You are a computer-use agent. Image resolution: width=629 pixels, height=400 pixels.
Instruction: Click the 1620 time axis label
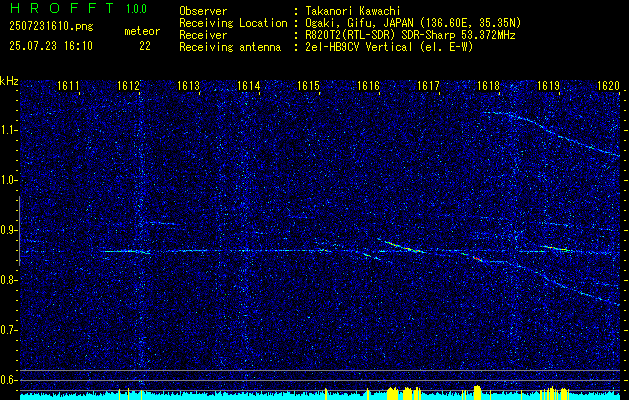pos(608,85)
